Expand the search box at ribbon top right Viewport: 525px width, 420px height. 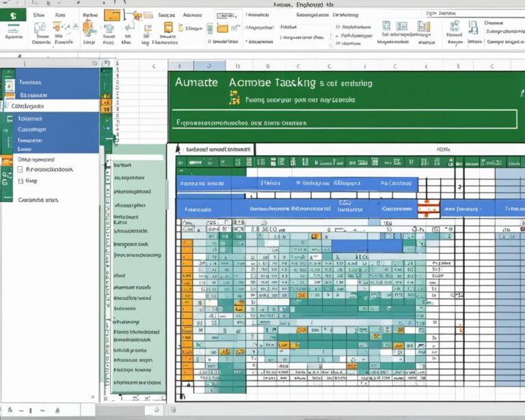[470, 13]
